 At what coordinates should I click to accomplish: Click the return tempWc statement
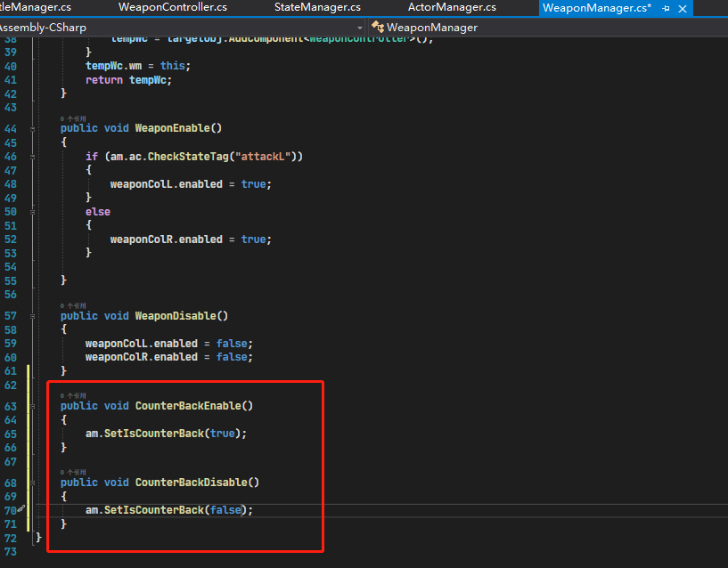128,80
